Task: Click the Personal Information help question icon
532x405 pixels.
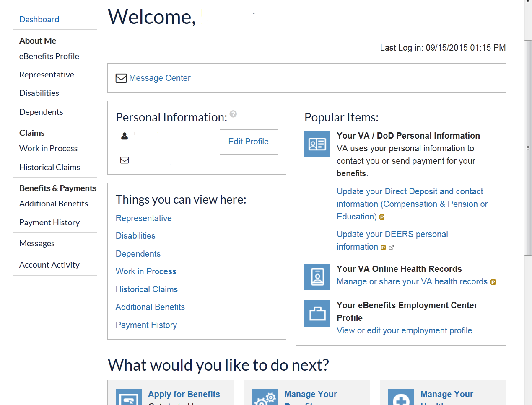Action: pos(234,114)
